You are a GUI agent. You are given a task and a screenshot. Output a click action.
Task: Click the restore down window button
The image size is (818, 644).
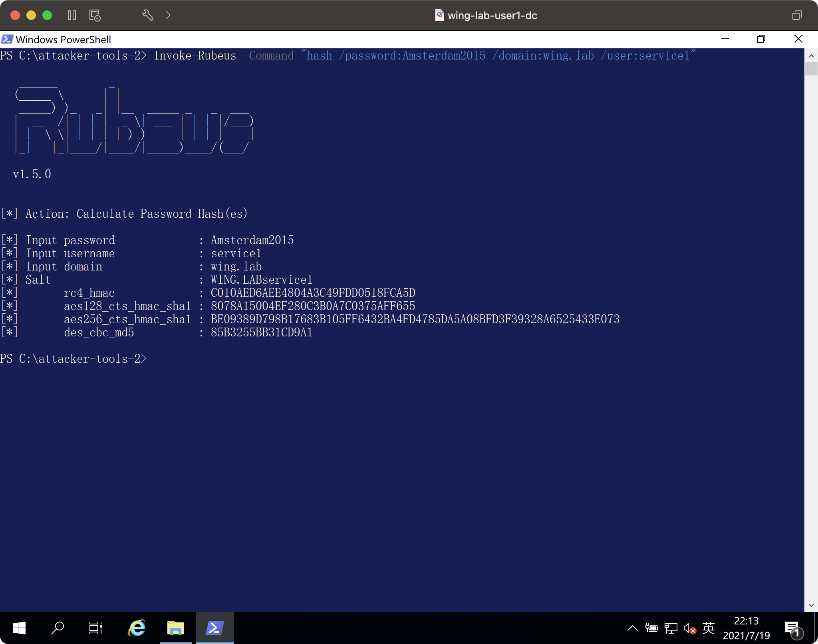[x=762, y=39]
